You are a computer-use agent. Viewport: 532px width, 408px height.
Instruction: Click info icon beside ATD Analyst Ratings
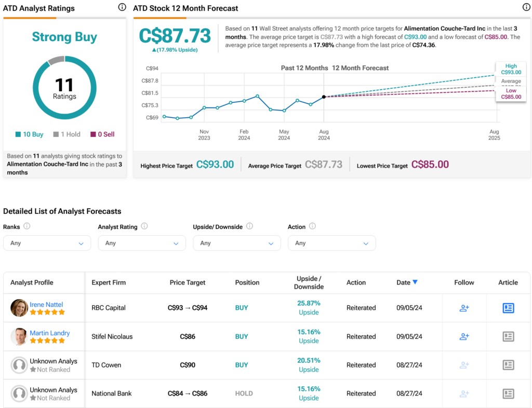coord(122,7)
